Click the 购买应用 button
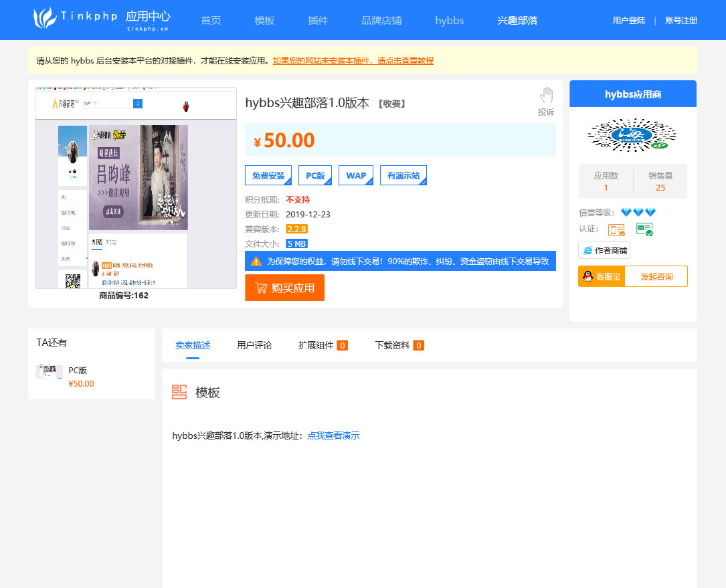The height and width of the screenshot is (588, 726). tap(284, 288)
